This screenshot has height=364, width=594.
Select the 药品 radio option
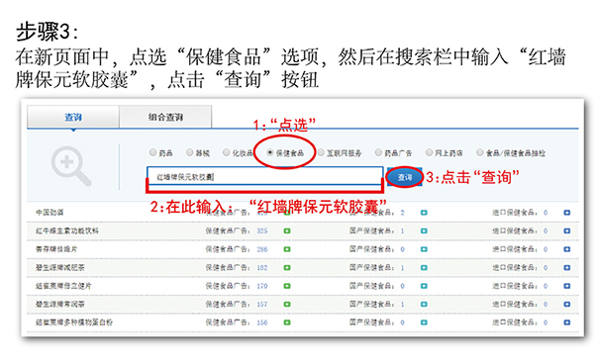point(152,152)
